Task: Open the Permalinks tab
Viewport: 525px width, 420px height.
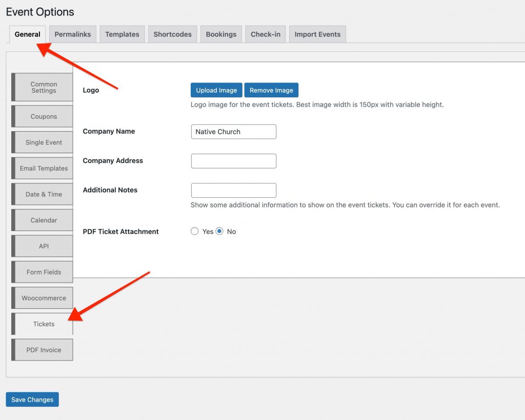Action: pyautogui.click(x=73, y=34)
